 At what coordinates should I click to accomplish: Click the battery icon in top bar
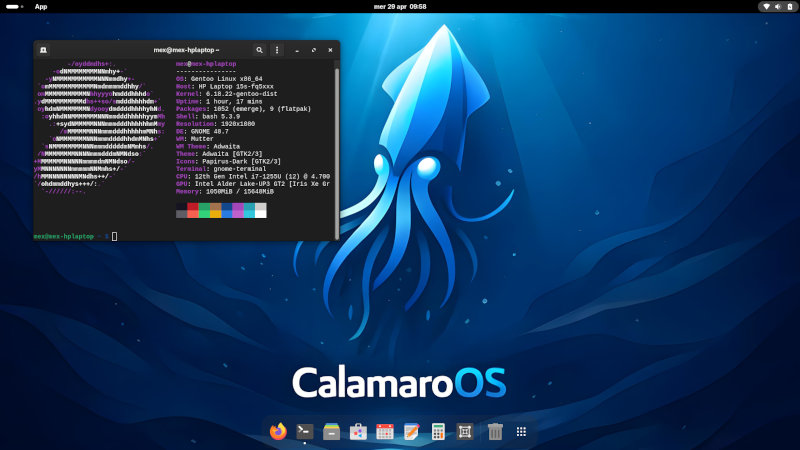click(790, 7)
